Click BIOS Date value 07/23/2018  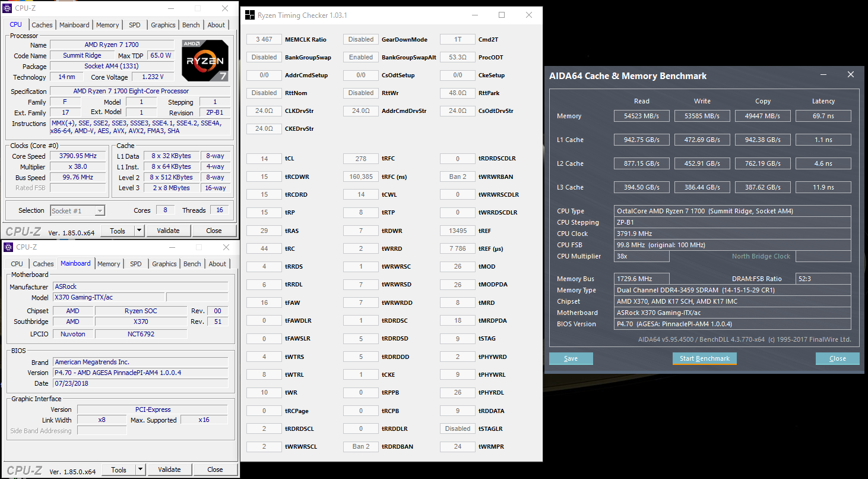click(x=141, y=383)
